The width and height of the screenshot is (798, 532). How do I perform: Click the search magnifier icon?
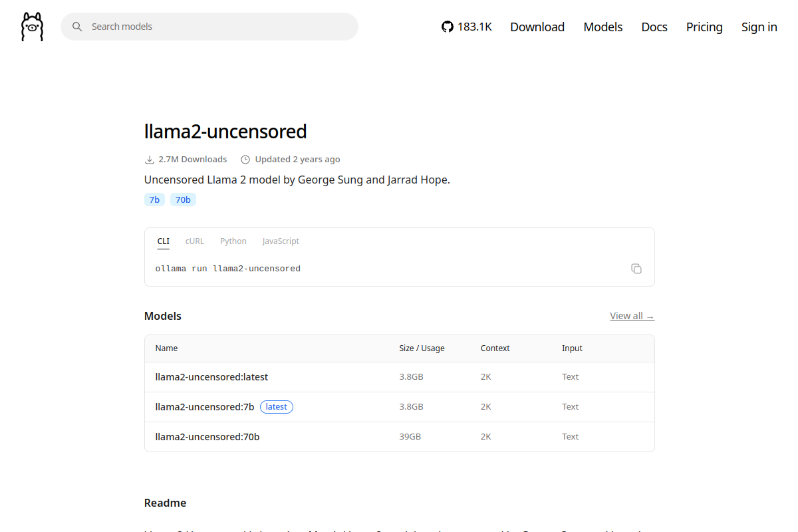click(77, 27)
